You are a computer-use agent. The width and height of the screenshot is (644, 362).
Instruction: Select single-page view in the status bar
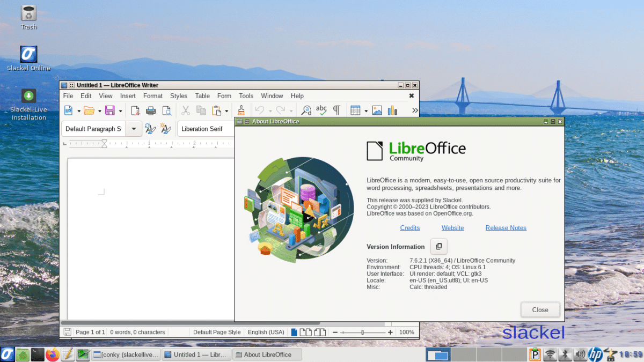pos(294,332)
